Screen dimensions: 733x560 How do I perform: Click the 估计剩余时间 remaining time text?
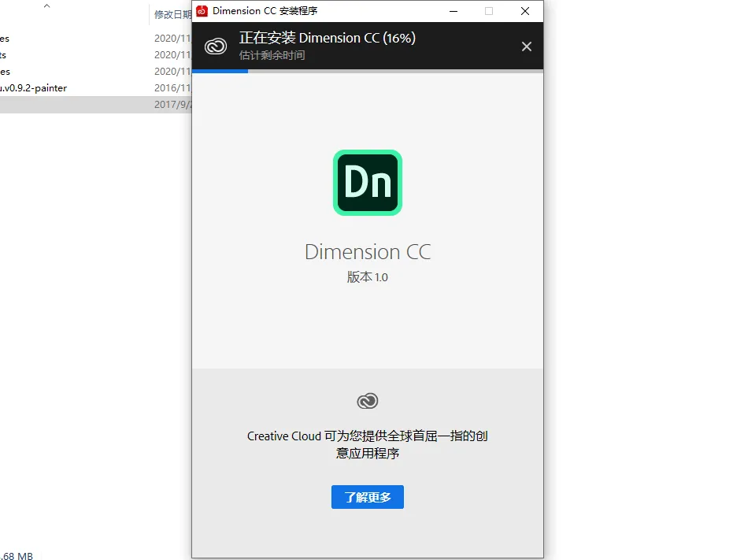coord(272,55)
